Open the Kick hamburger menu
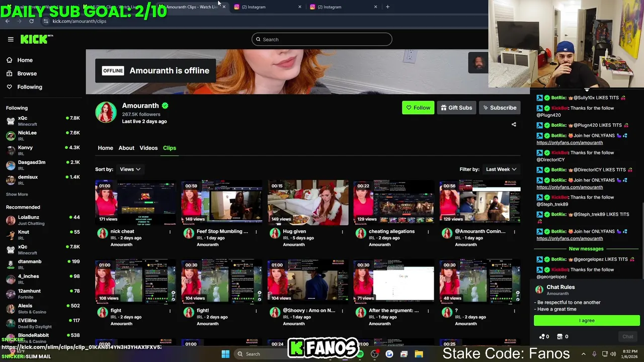Image resolution: width=644 pixels, height=362 pixels. 11,39
